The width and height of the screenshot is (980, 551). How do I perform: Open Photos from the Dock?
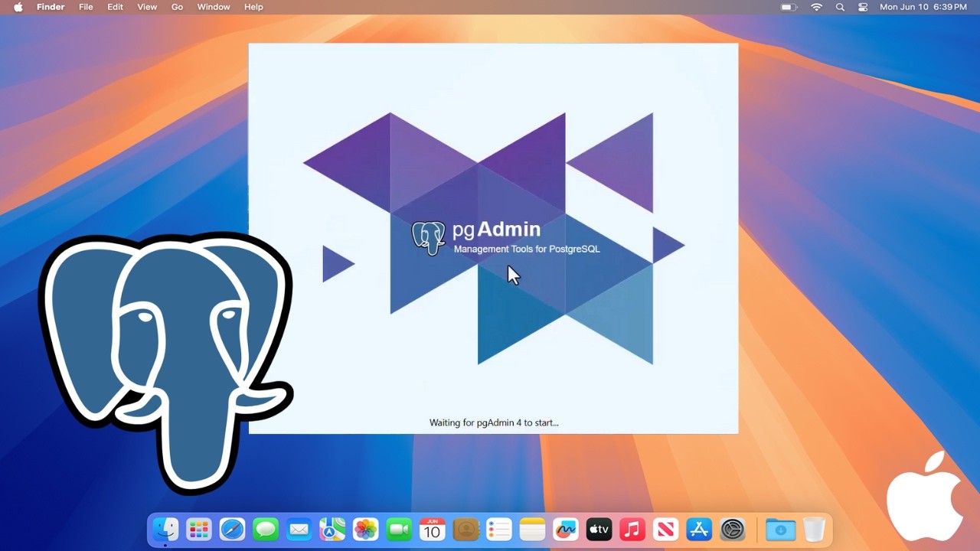365,529
